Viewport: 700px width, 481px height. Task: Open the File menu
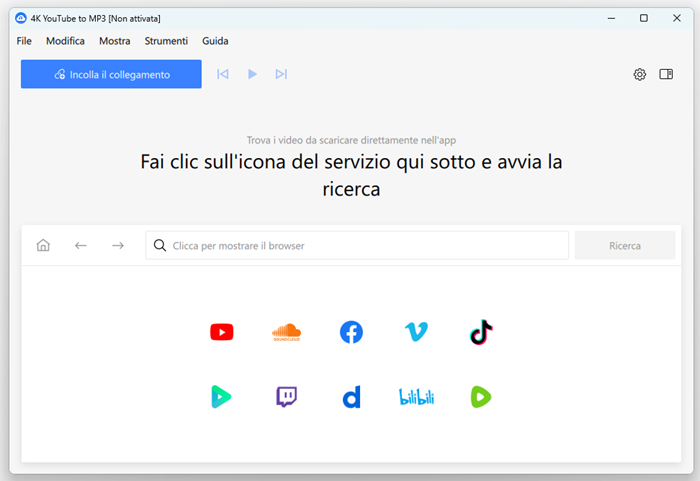pyautogui.click(x=24, y=41)
